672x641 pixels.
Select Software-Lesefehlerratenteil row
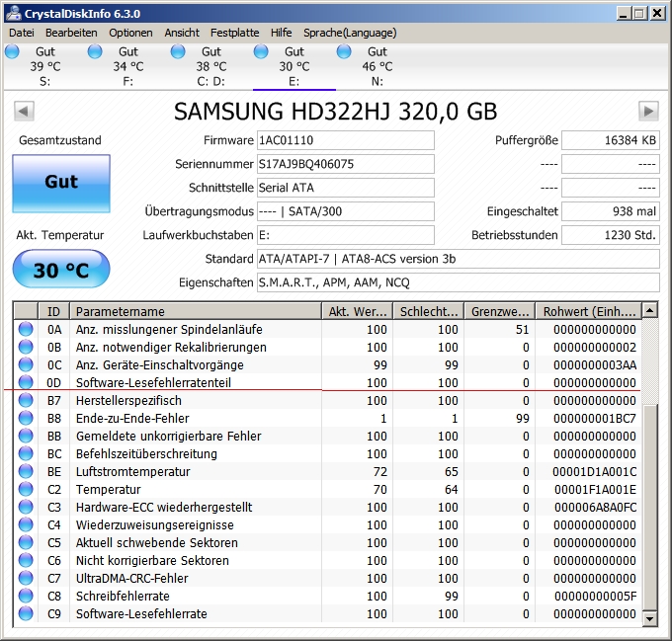point(327,382)
